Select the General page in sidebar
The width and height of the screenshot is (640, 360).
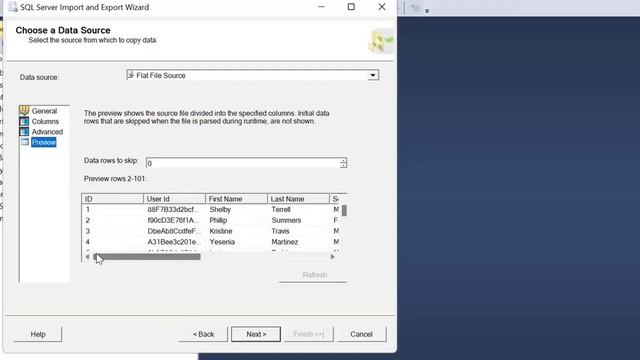tap(44, 111)
